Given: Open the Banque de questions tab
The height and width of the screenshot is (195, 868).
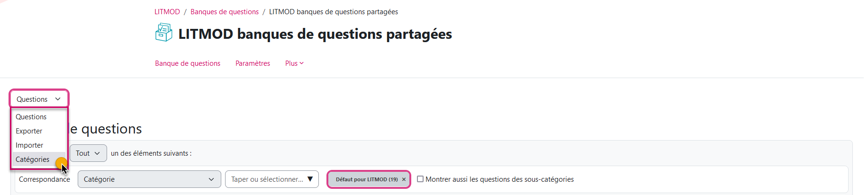Looking at the screenshot, I should pos(188,63).
